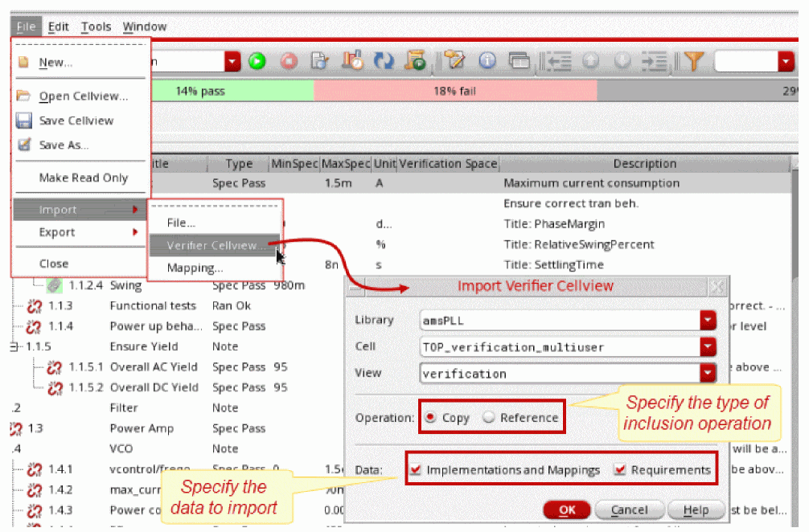Select the Reference operation radio button
Image resolution: width=809 pixels, height=532 pixels.
488,417
